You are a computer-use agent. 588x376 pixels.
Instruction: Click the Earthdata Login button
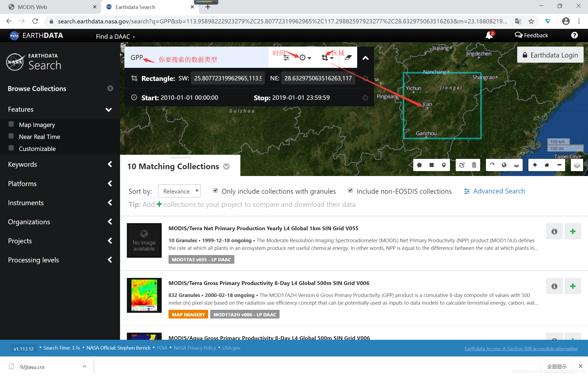pos(550,55)
